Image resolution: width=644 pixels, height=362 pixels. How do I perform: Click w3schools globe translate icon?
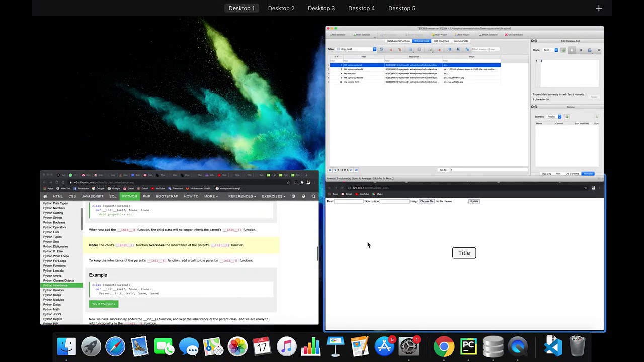tap(303, 196)
